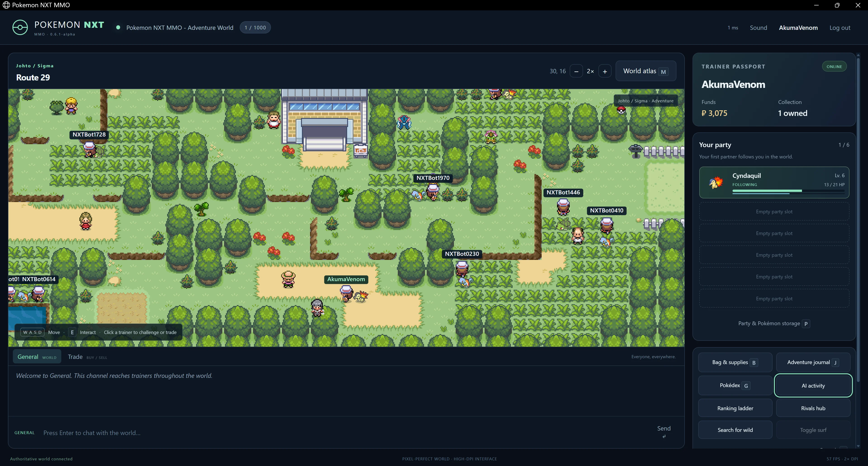Click the 1 owned collection value

(792, 113)
